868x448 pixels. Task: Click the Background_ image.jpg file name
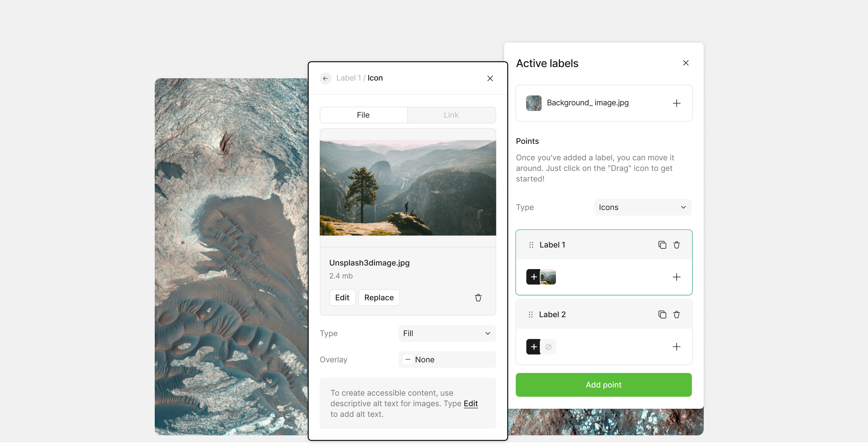587,103
